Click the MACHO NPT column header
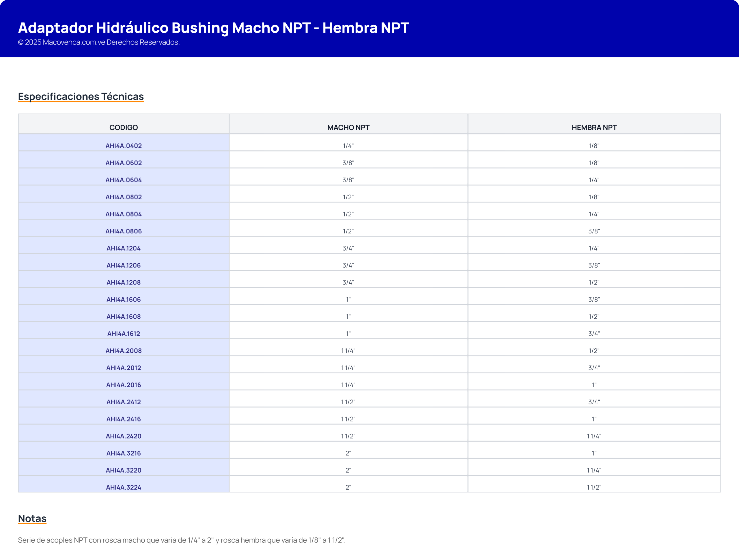 (x=348, y=128)
